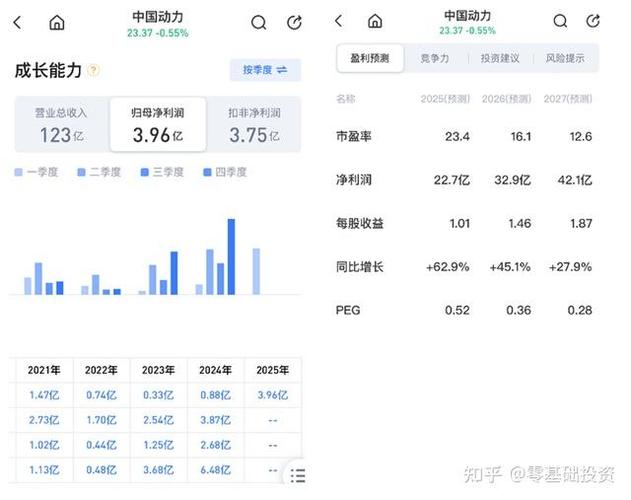
Task: Switch to the 投资建议 tab
Action: click(500, 58)
